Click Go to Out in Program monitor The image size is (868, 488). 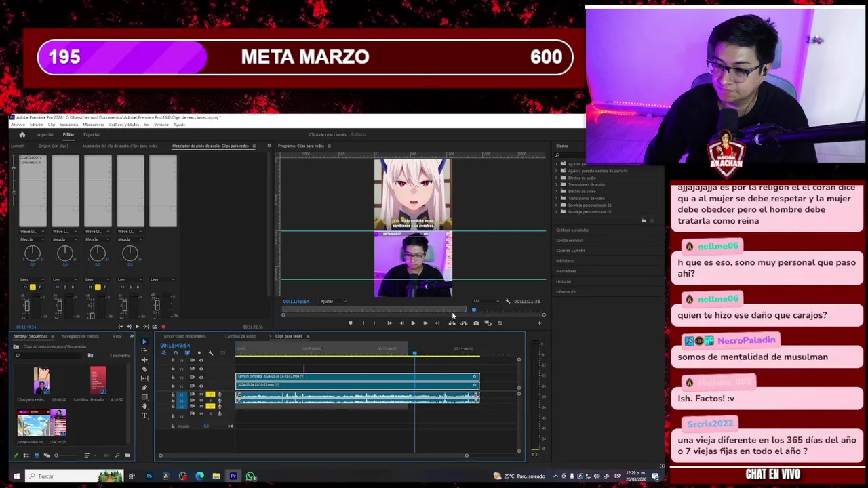tap(437, 323)
